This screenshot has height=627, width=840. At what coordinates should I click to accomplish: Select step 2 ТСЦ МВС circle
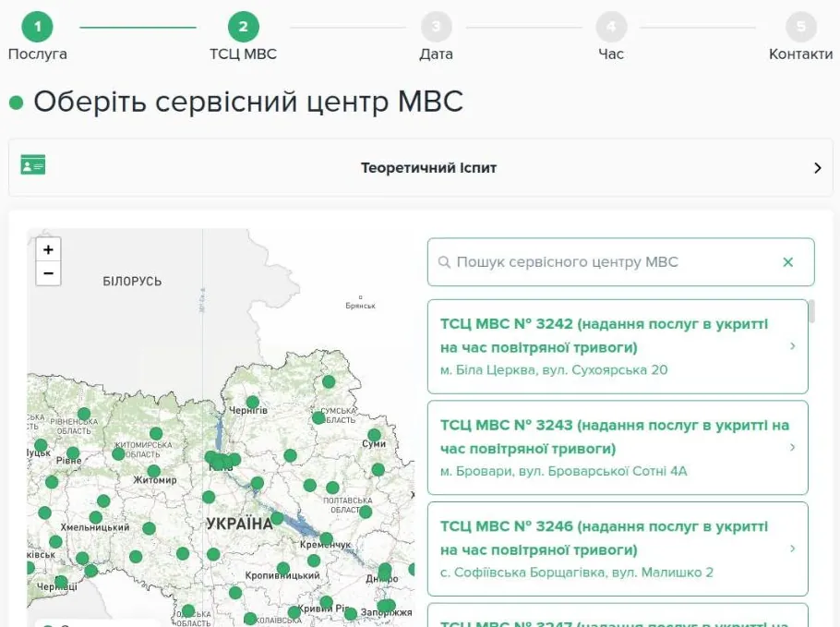click(243, 26)
